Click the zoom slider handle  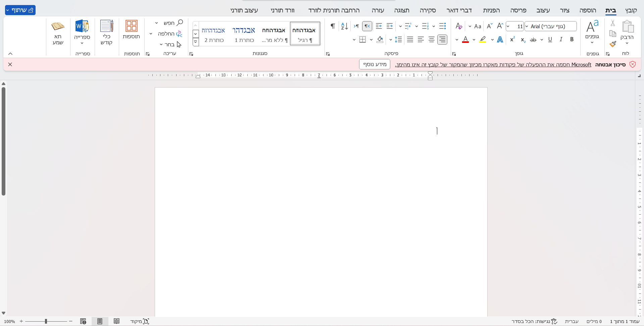pyautogui.click(x=46, y=321)
